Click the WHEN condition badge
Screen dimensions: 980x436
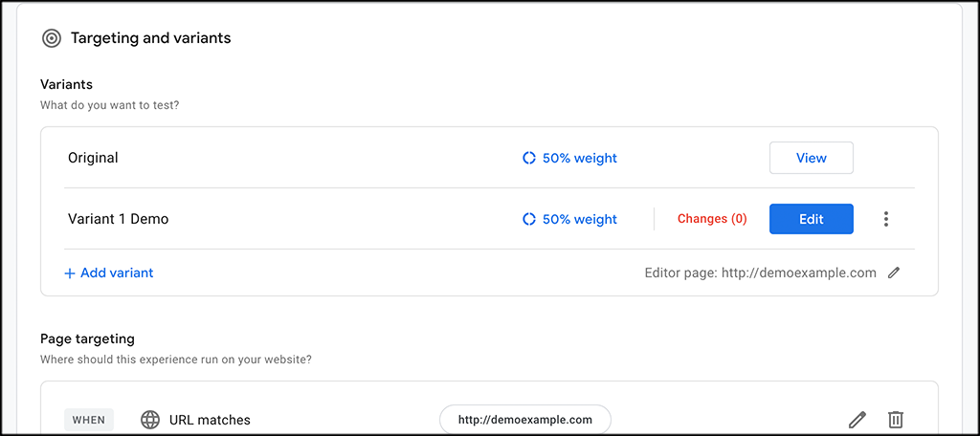point(89,420)
